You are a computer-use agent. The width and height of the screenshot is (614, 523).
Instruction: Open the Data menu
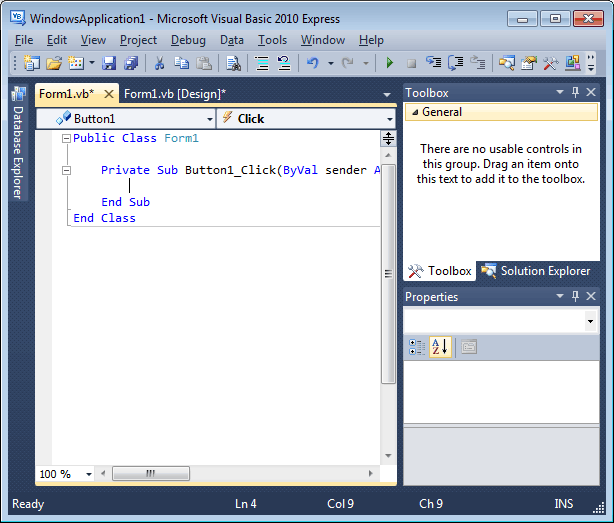click(232, 40)
